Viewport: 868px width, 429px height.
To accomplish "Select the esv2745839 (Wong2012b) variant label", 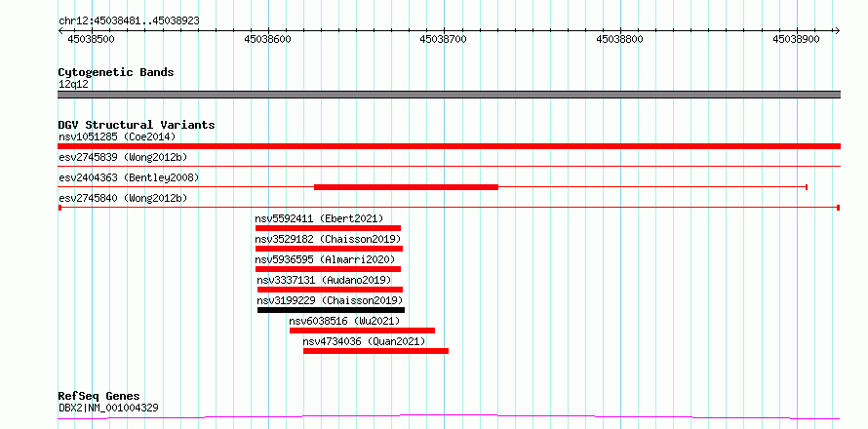I will click(x=123, y=157).
